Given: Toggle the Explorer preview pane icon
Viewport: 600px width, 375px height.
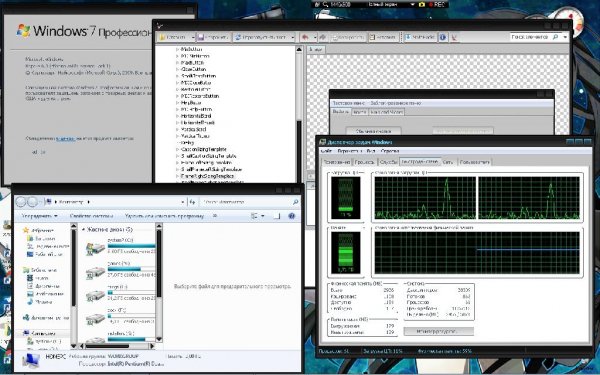Looking at the screenshot, I should point(277,216).
